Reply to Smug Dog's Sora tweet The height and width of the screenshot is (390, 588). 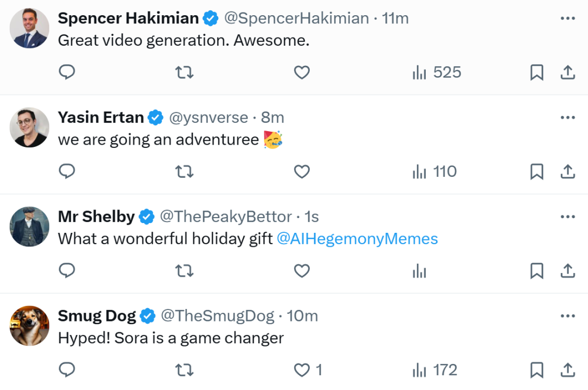[66, 370]
